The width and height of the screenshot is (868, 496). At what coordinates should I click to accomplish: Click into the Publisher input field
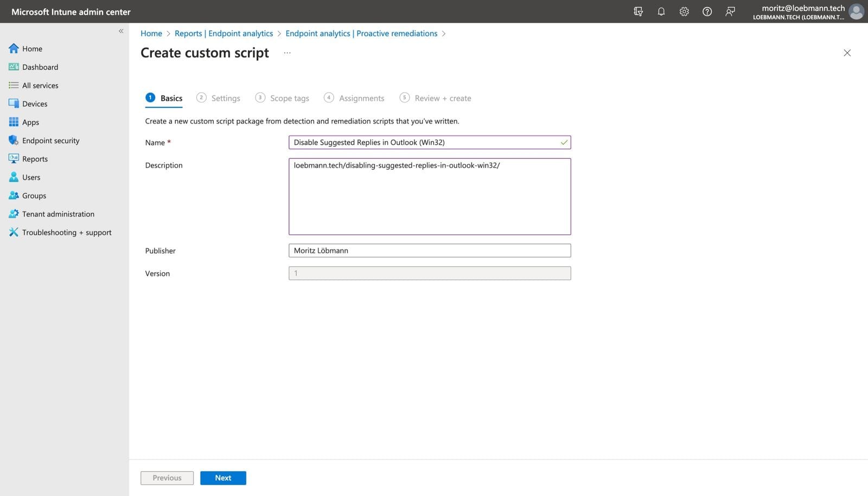pyautogui.click(x=430, y=250)
